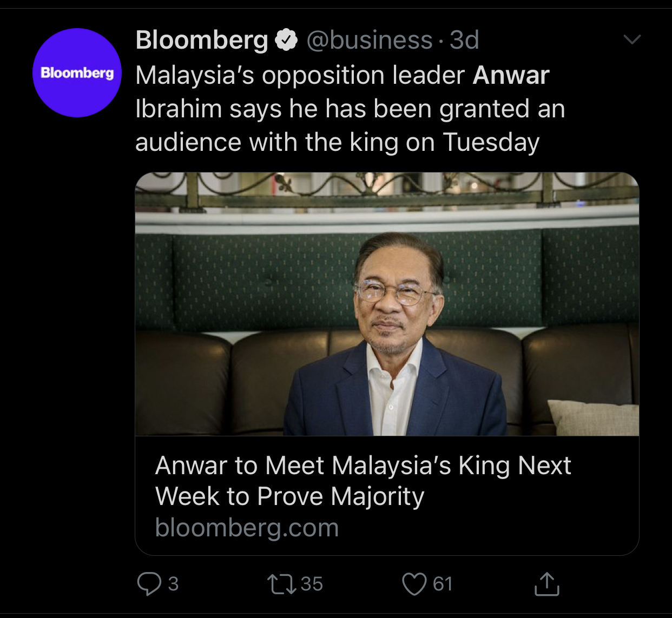The image size is (672, 618).
Task: Click the verified badge beside Bloomberg
Action: pyautogui.click(x=287, y=40)
